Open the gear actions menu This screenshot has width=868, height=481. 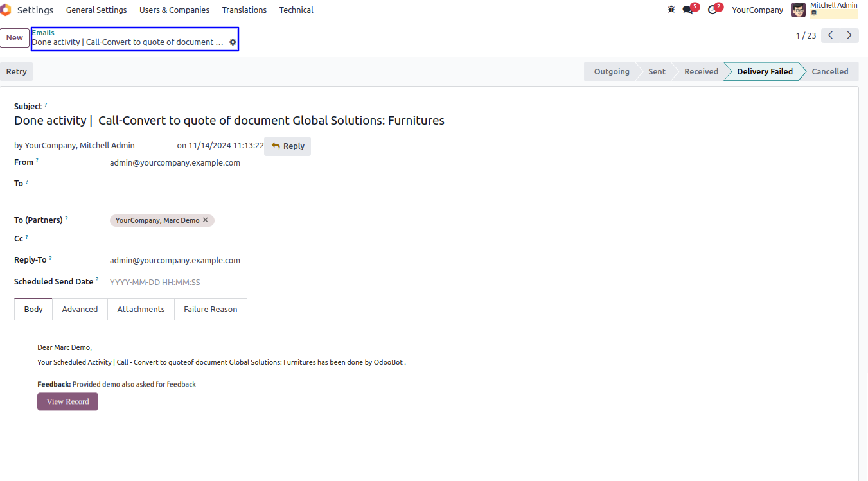coord(233,42)
